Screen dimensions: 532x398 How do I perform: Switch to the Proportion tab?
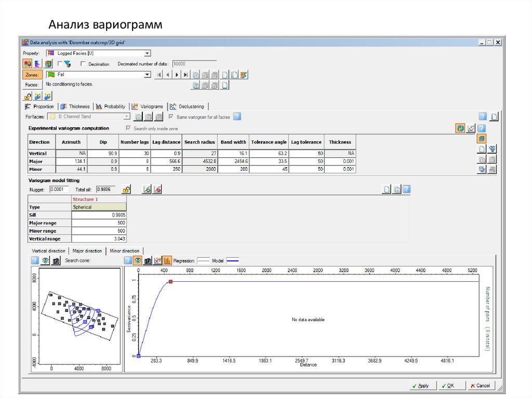tap(40, 106)
